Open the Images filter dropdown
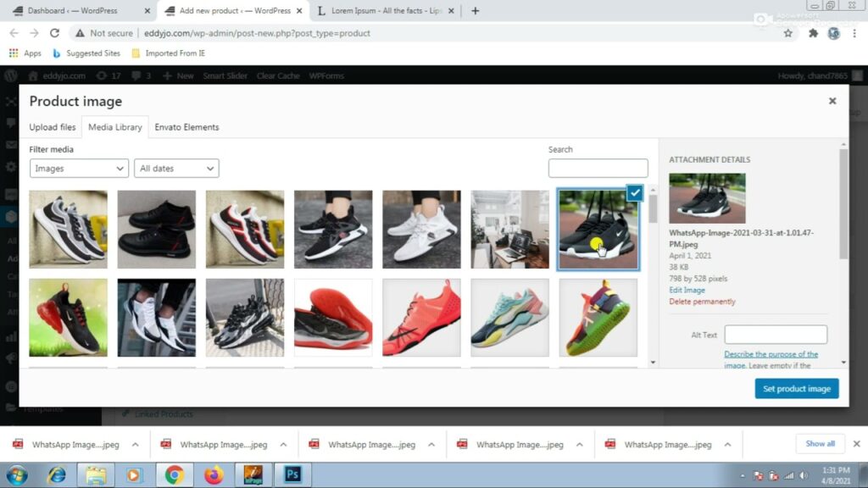 (x=79, y=169)
